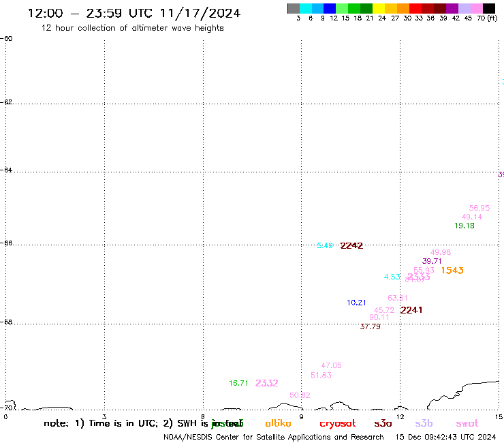Click the gray swatch in the color scale

point(294,9)
